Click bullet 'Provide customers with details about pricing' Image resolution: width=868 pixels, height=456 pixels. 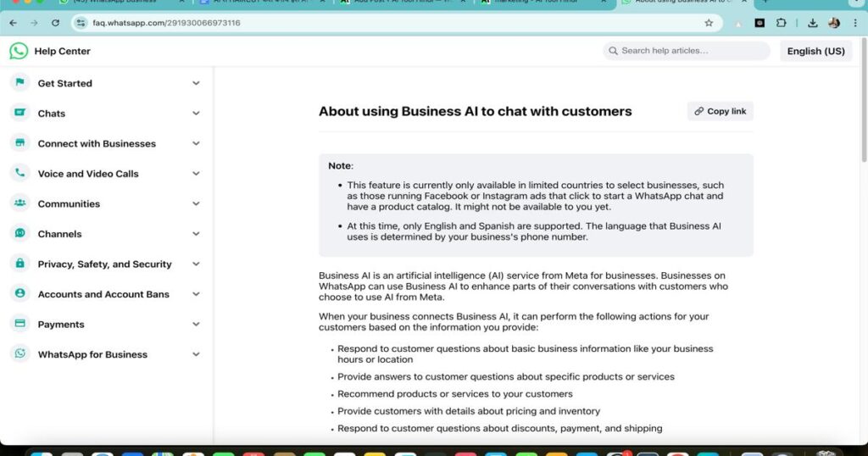coord(469,411)
